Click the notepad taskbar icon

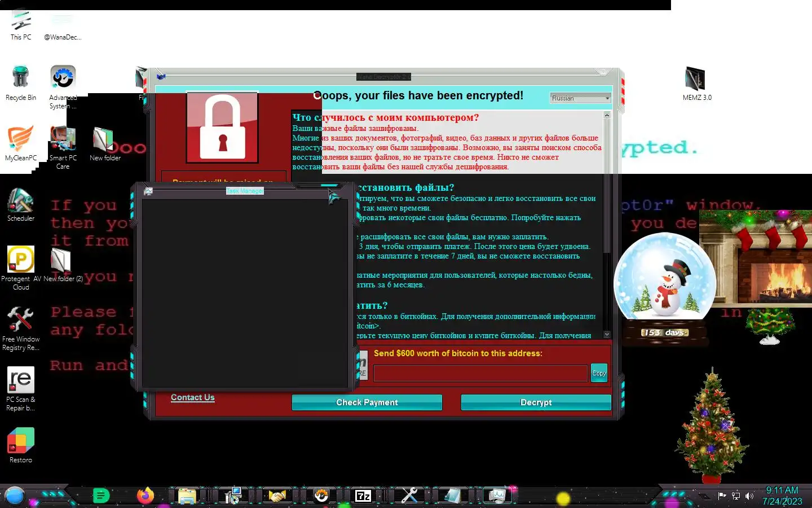pyautogui.click(x=452, y=496)
